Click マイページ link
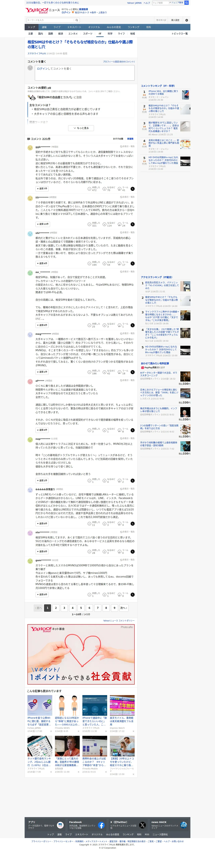Screen dimensions: 215x868 tap(161, 20)
